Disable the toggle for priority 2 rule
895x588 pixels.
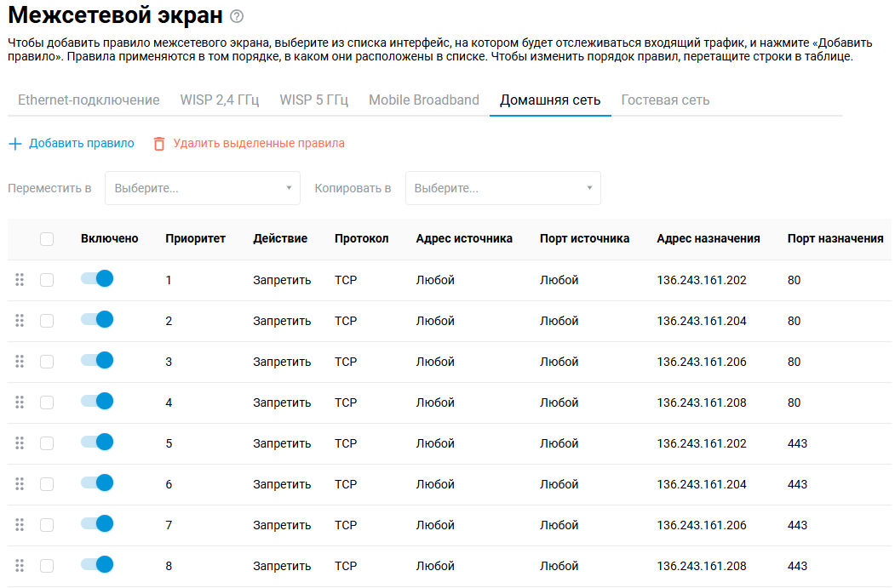coord(97,320)
